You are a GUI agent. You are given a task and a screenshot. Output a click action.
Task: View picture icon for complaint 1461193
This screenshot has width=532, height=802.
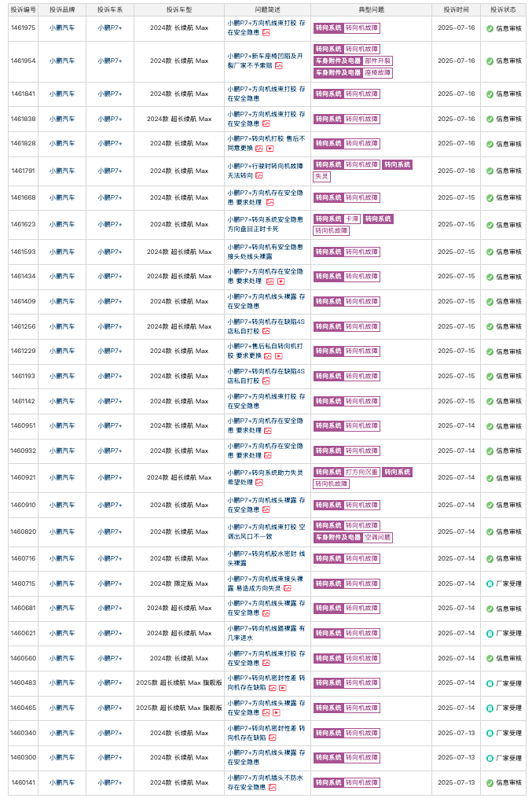click(266, 381)
